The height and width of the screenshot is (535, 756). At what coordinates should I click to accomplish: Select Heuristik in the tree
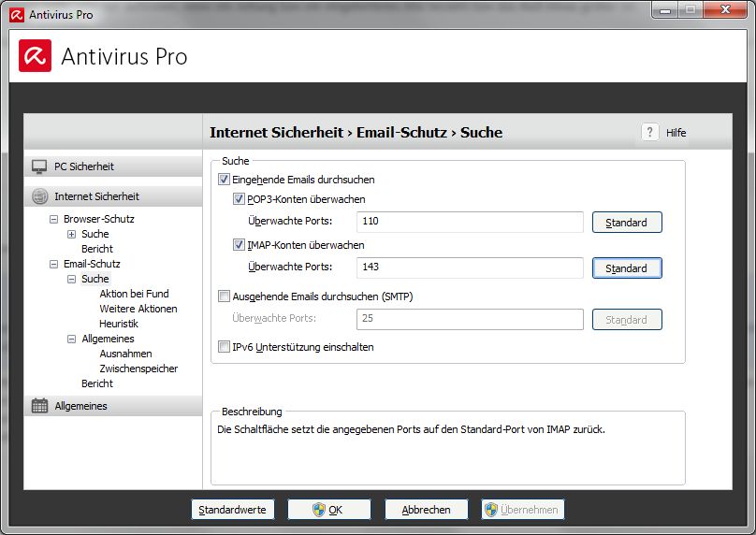tap(119, 324)
